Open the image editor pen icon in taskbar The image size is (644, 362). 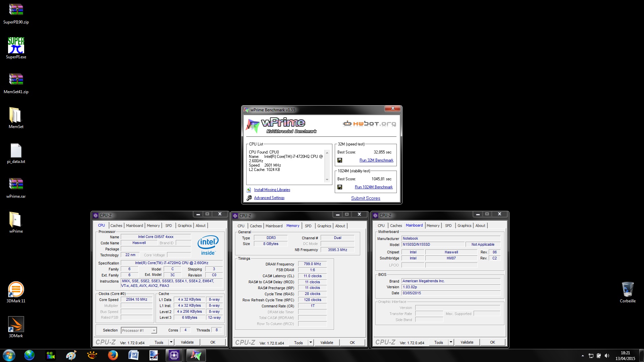pos(154,355)
